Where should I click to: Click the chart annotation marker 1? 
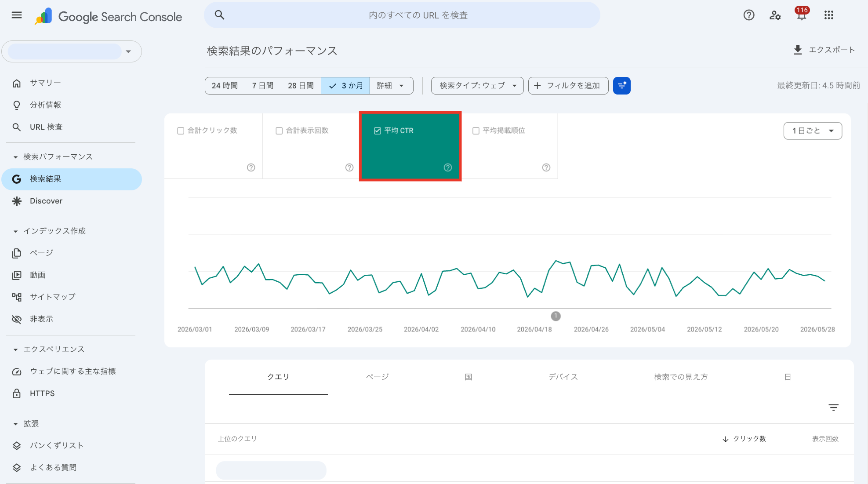coord(556,316)
